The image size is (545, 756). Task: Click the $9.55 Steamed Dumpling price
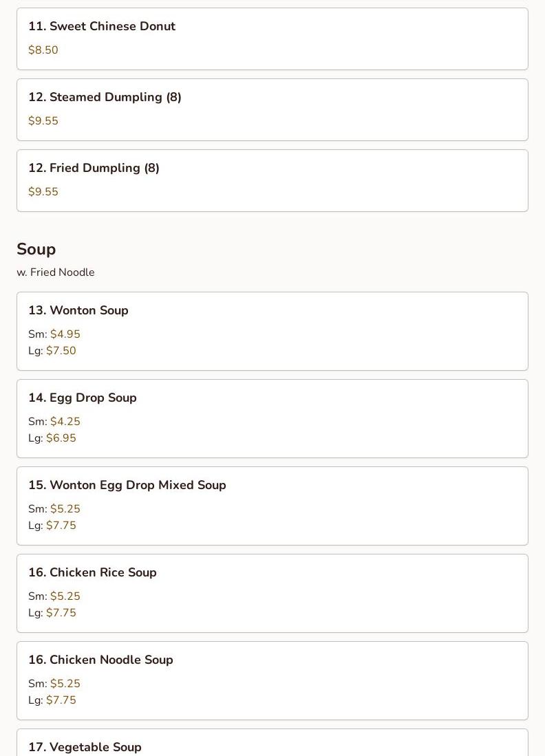pos(43,120)
